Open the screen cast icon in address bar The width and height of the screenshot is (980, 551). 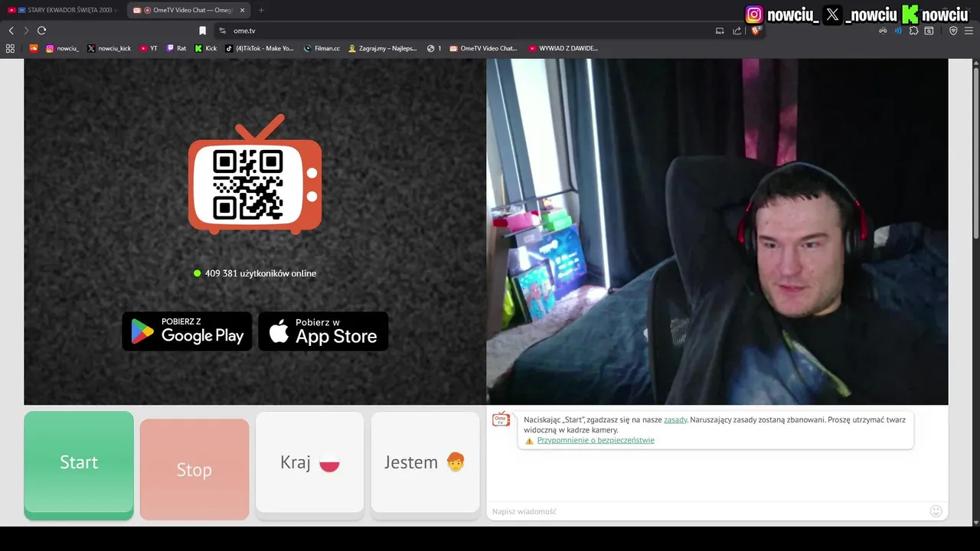click(x=720, y=31)
